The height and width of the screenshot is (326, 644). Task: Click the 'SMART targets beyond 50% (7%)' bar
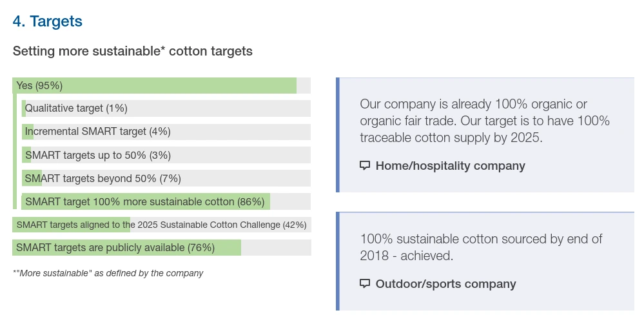coord(166,178)
